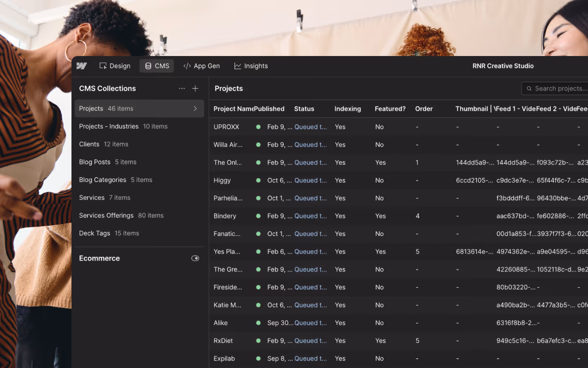Sort by Order column header
Viewport: 588px width, 368px height.
tap(424, 109)
